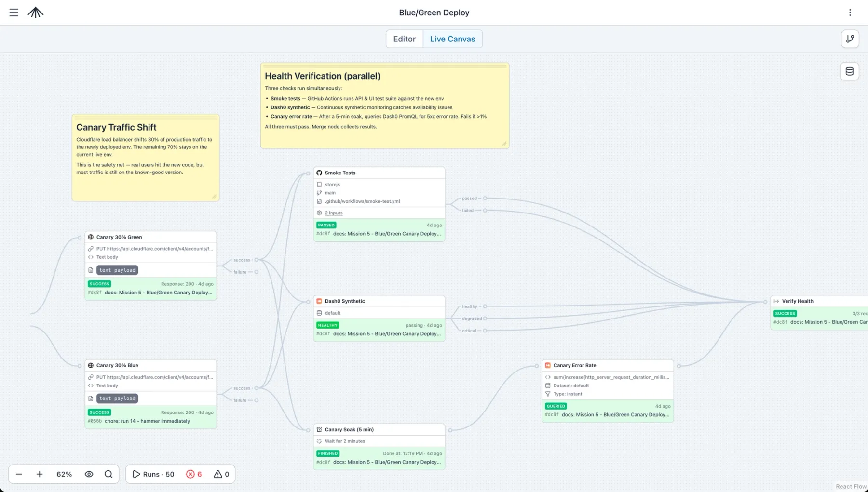The height and width of the screenshot is (492, 868).
Task: Open the database panel icon
Action: click(850, 71)
